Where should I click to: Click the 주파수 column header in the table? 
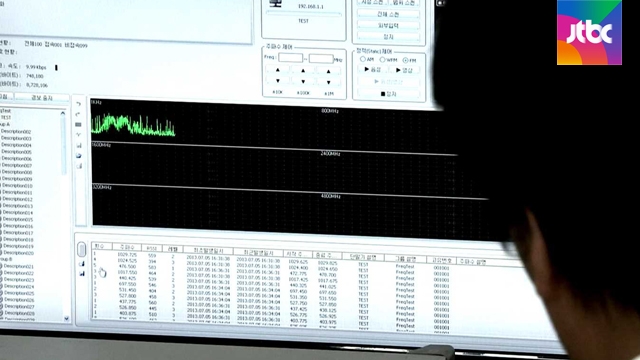pyautogui.click(x=127, y=247)
